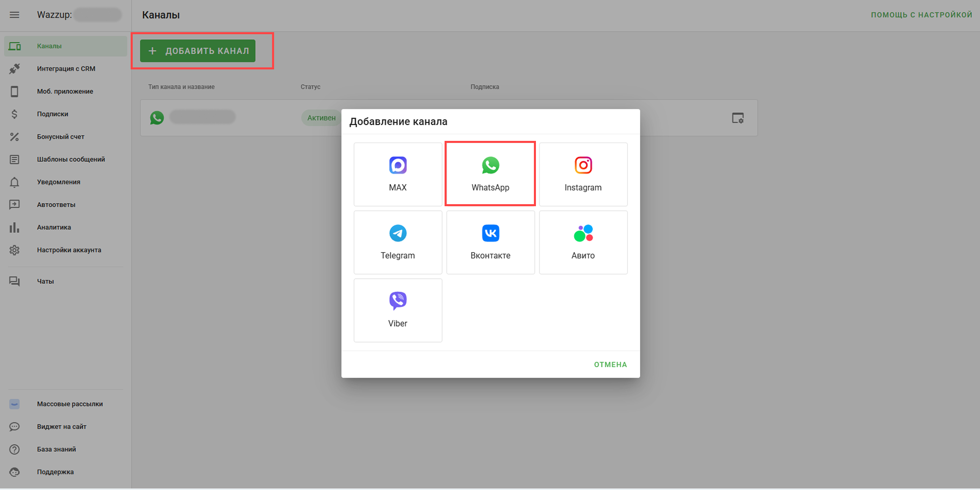Screen dimensions: 980x490
Task: Open the hamburger menu icon
Action: coord(14,15)
